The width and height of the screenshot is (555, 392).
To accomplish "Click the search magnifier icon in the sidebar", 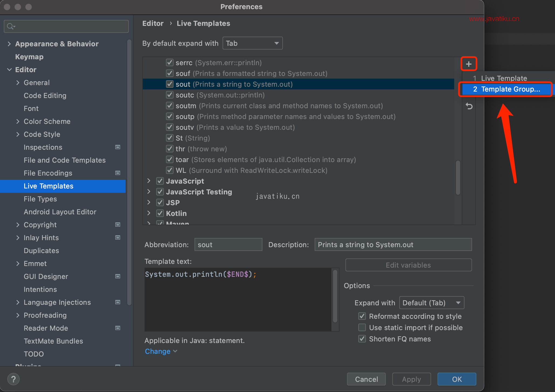I will point(11,26).
